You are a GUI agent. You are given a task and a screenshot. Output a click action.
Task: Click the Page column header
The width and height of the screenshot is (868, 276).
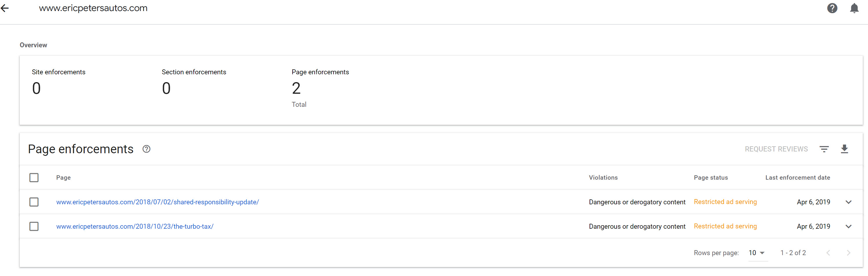click(63, 178)
